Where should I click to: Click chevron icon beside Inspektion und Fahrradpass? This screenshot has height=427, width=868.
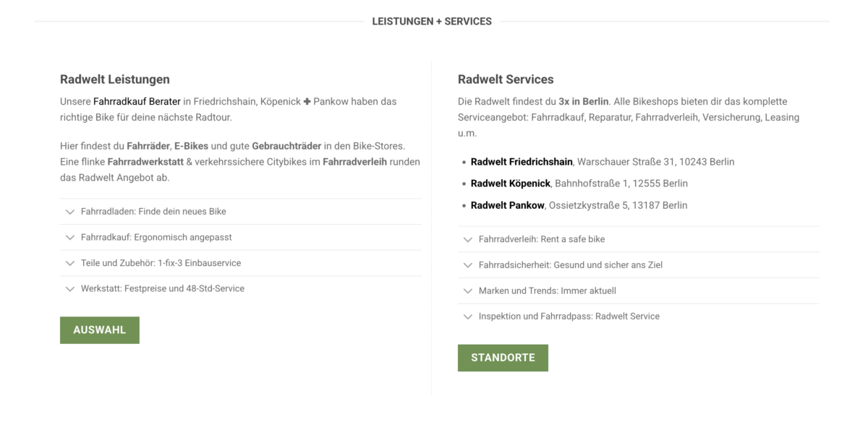click(468, 316)
